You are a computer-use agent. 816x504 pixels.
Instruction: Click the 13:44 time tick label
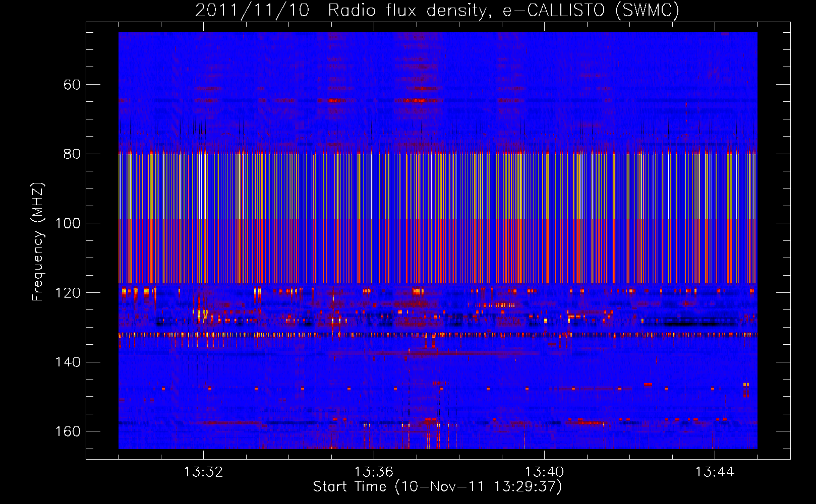(x=715, y=472)
